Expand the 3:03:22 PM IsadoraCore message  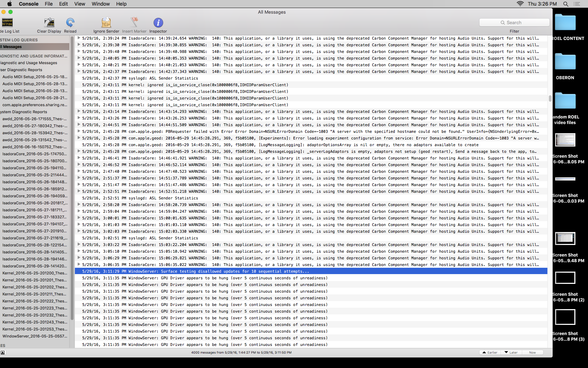coord(79,244)
